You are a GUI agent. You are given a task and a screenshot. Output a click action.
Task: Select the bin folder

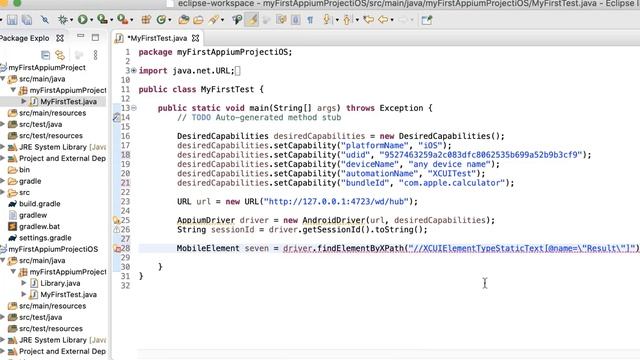tap(24, 169)
